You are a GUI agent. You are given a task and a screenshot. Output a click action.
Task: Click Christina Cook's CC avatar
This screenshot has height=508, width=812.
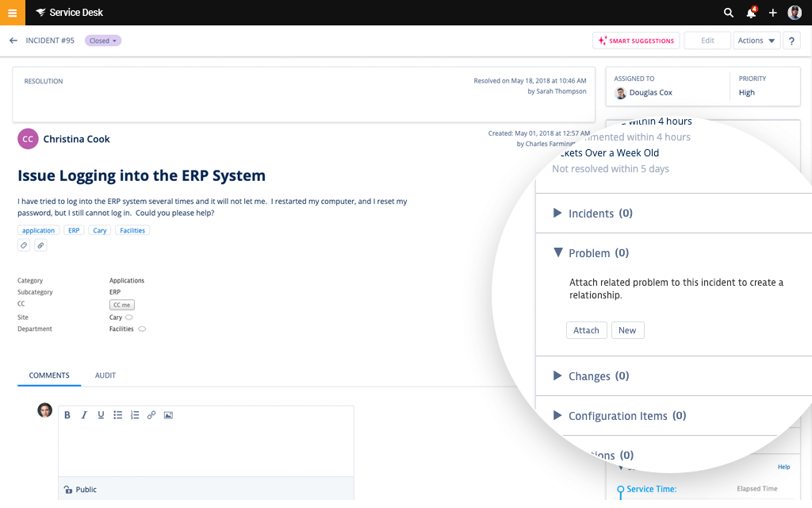(28, 139)
